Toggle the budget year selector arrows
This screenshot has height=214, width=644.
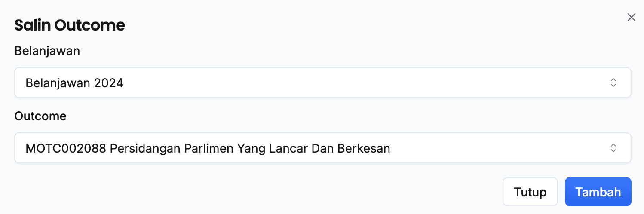[x=613, y=83]
